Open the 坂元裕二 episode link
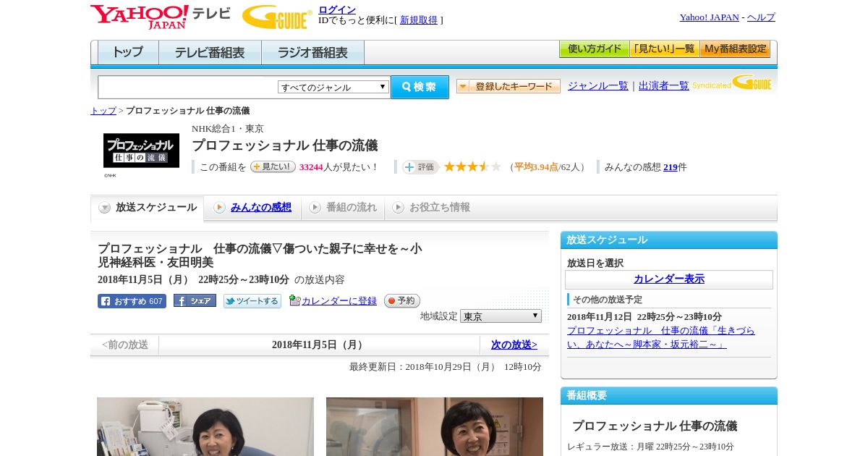This screenshot has width=868, height=456. (x=660, y=337)
